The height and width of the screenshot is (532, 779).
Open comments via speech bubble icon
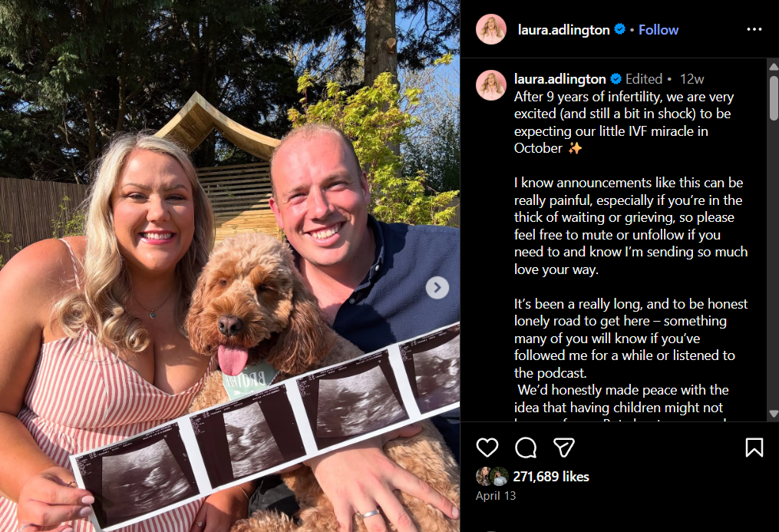pyautogui.click(x=526, y=448)
